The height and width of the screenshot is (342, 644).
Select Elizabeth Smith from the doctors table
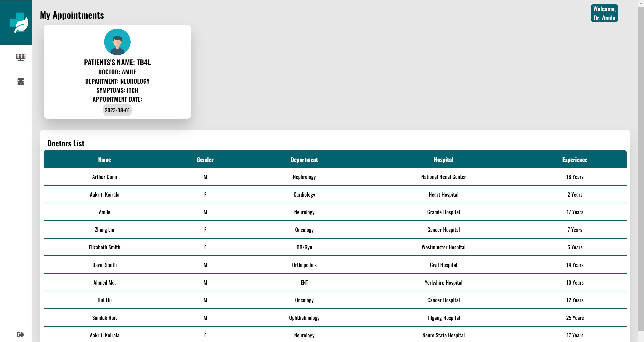pyautogui.click(x=105, y=247)
